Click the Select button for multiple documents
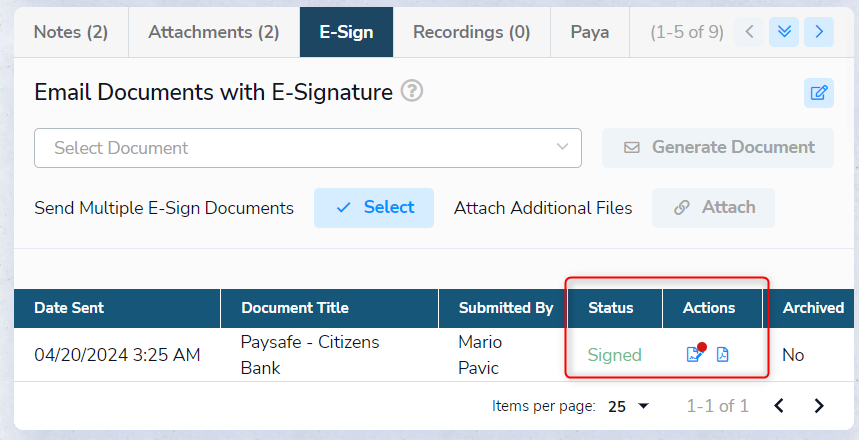This screenshot has width=859, height=440. click(374, 208)
